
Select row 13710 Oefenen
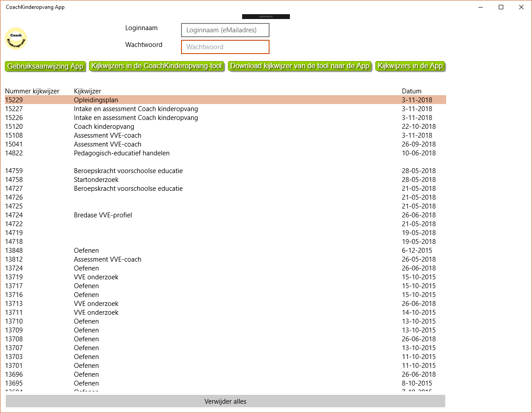(x=225, y=321)
